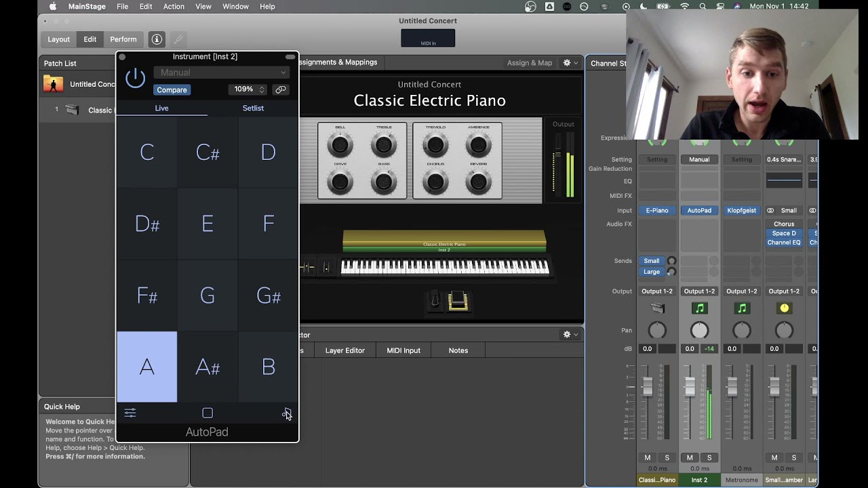Click the Treble knob on the electric piano

tap(384, 144)
